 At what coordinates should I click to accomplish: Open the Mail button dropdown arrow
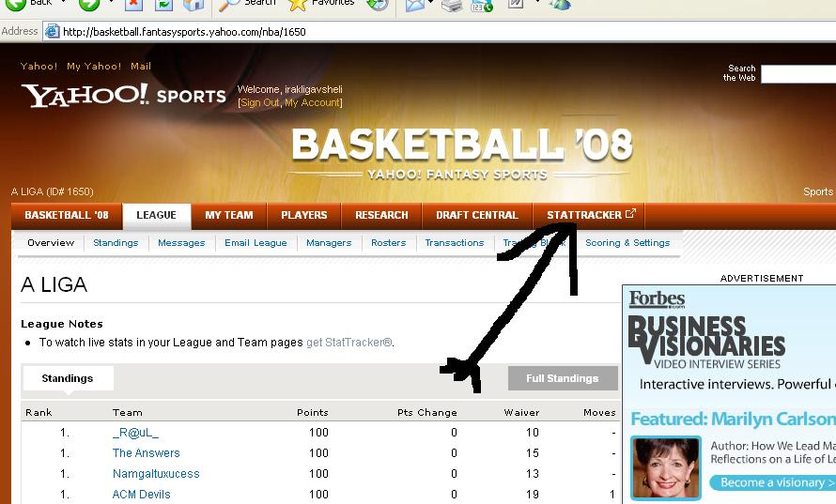tap(430, 3)
